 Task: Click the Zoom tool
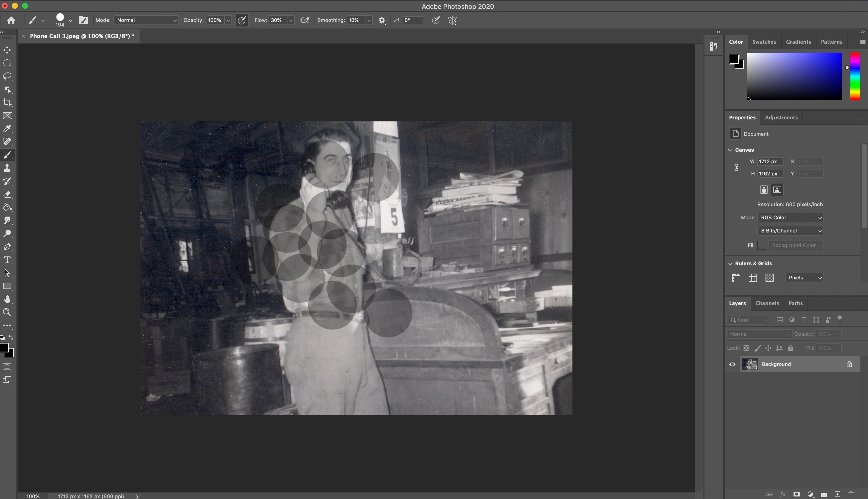coord(7,312)
